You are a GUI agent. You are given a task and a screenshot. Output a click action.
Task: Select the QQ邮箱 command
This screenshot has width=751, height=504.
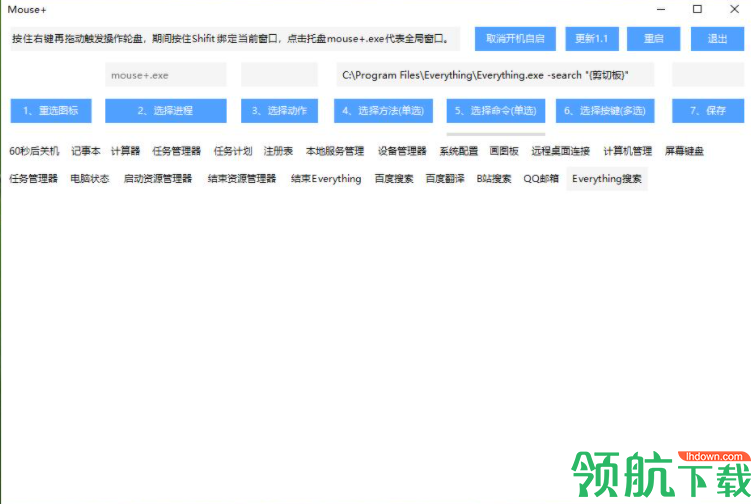541,179
